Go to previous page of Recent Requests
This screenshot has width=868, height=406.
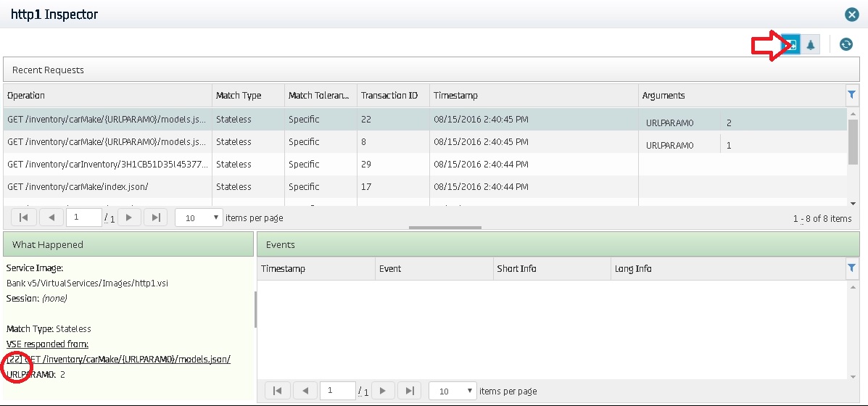[x=51, y=217]
